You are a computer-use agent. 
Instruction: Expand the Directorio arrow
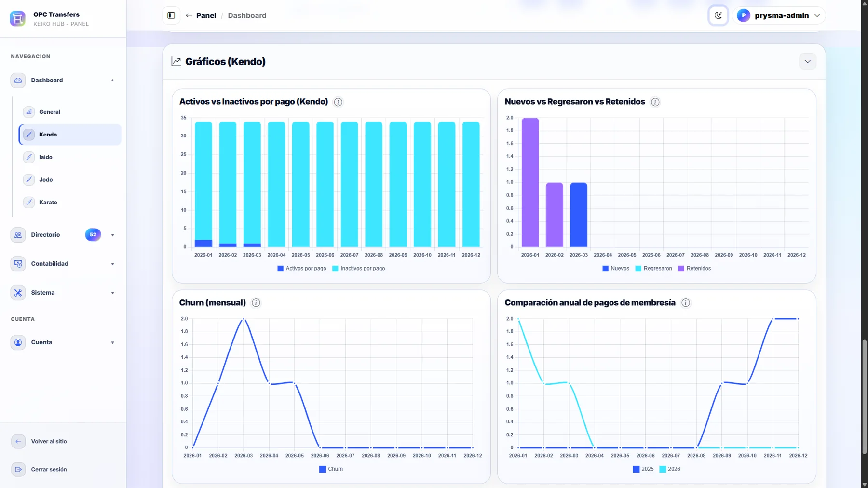click(x=112, y=235)
